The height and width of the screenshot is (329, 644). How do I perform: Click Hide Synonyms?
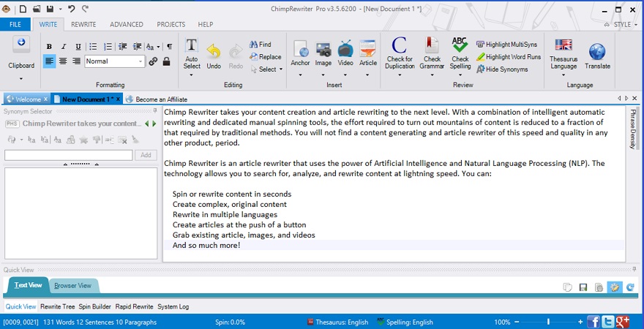[x=502, y=69]
